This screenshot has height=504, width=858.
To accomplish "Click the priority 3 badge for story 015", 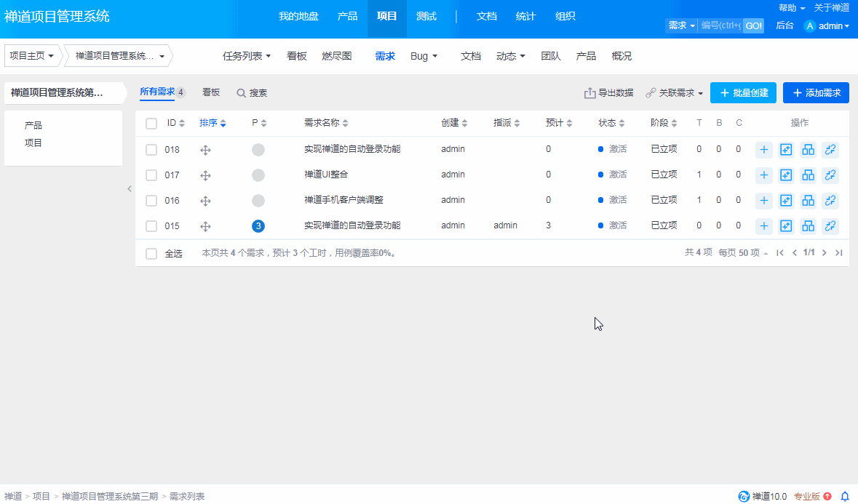I will pos(258,226).
